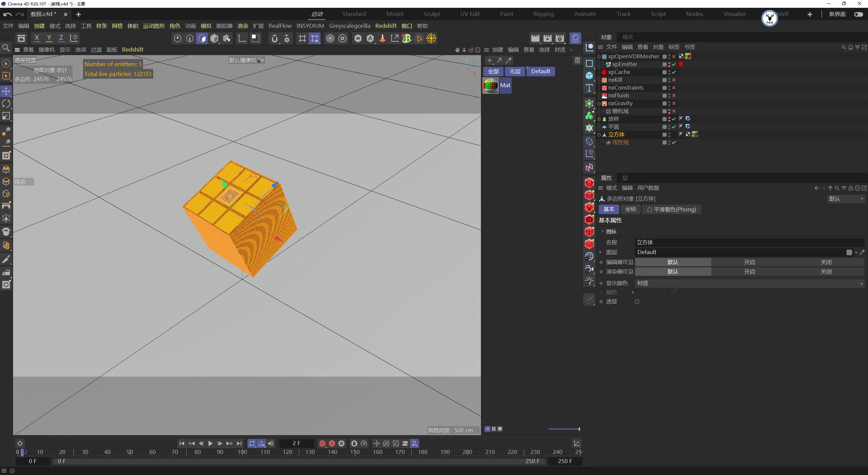Image resolution: width=868 pixels, height=475 pixels.
Task: Click the 平滑着色(Phong) button in attributes
Action: (x=671, y=209)
